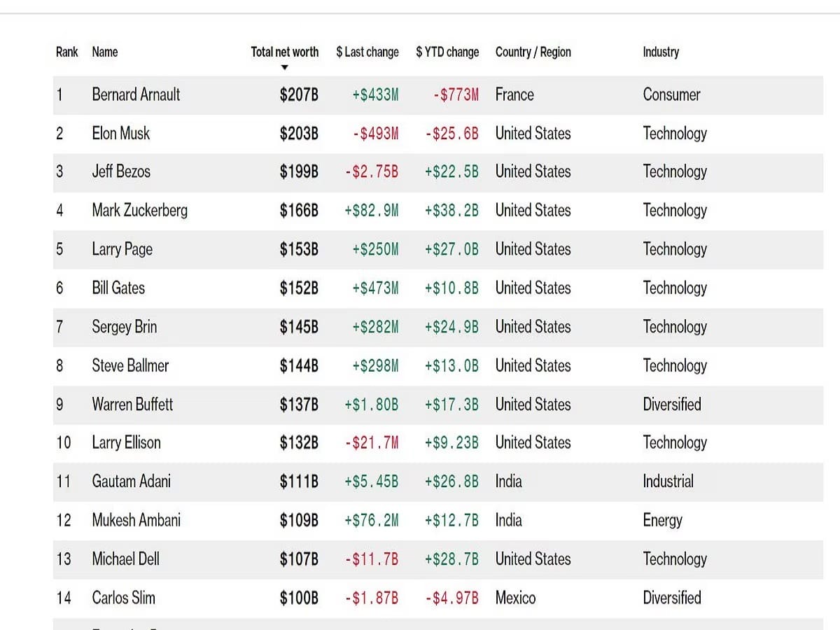The image size is (840, 630).
Task: Select the Jeff Bezos row name
Action: 121,171
